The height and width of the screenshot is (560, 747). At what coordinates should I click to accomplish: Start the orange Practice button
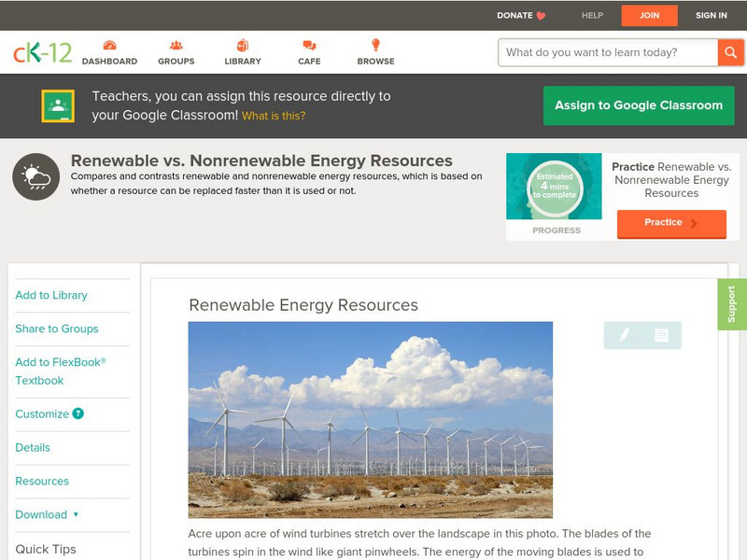tap(670, 223)
